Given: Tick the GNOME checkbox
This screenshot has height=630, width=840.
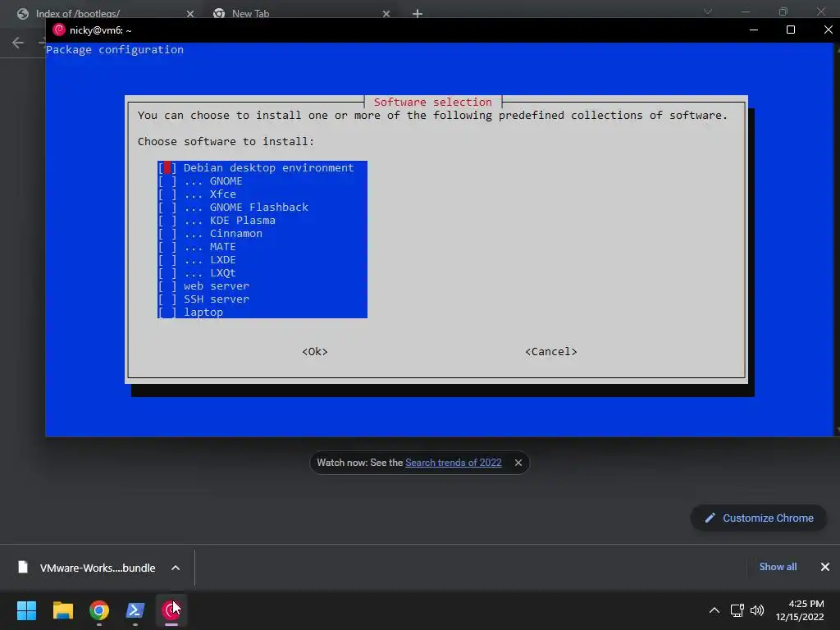Looking at the screenshot, I should click(167, 181).
